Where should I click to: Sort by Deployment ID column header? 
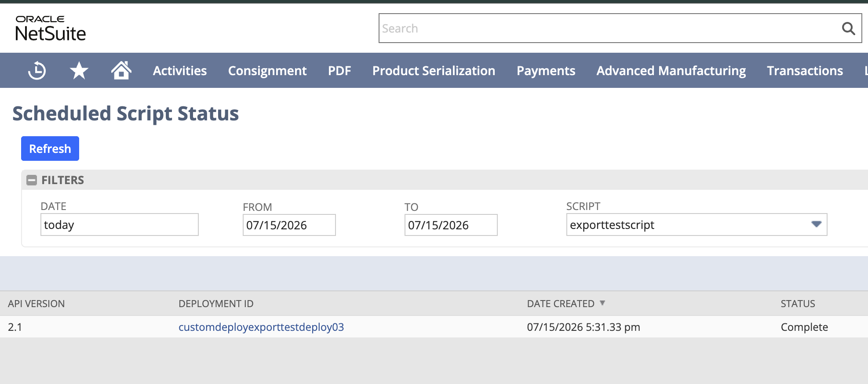click(x=216, y=304)
